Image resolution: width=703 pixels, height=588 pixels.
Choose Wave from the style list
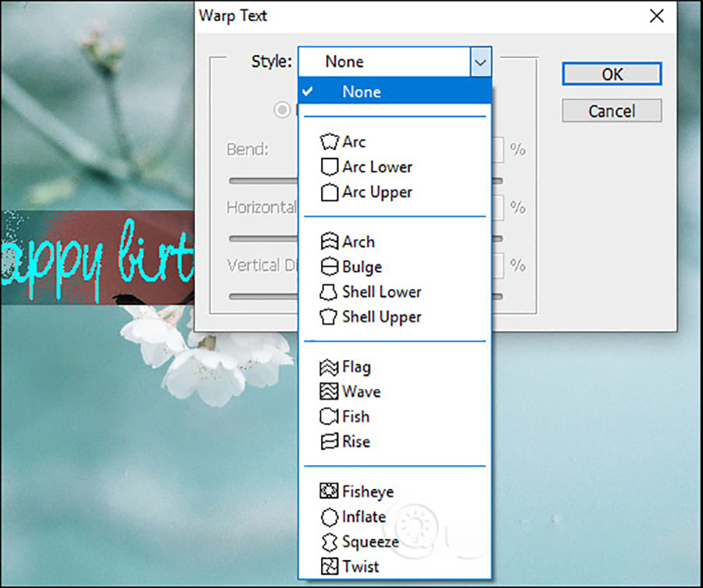click(x=361, y=392)
